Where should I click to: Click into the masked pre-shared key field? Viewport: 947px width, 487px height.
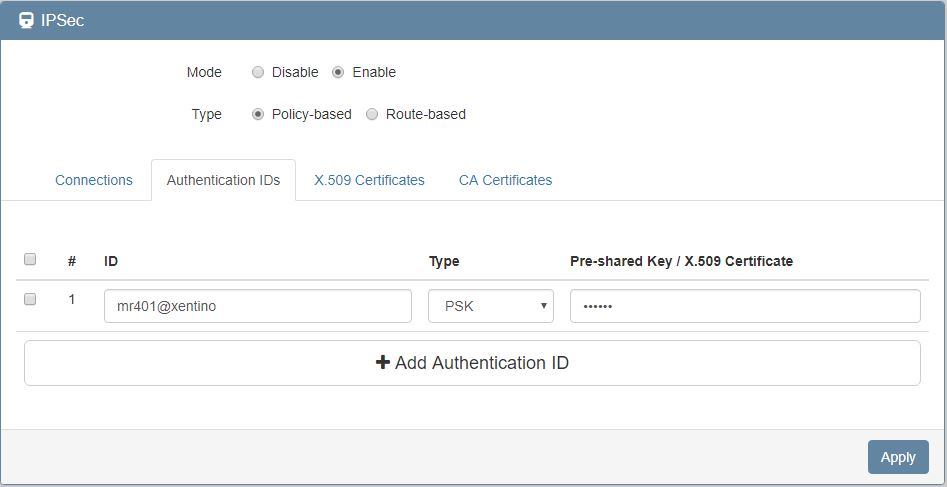744,307
